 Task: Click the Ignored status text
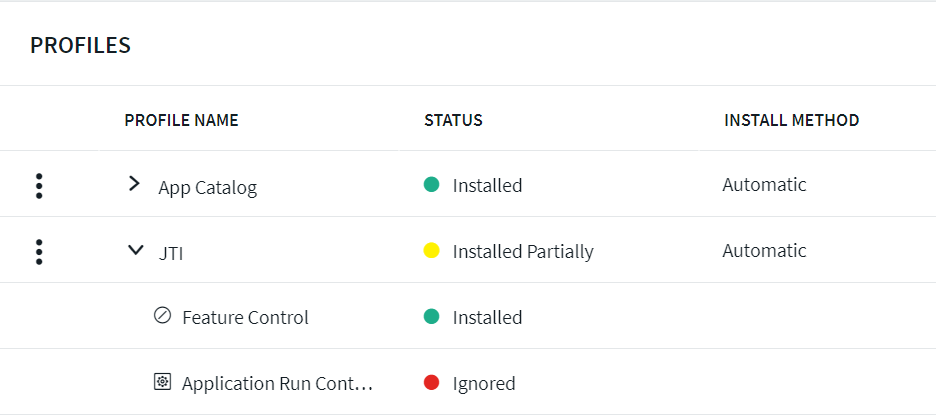click(x=484, y=384)
